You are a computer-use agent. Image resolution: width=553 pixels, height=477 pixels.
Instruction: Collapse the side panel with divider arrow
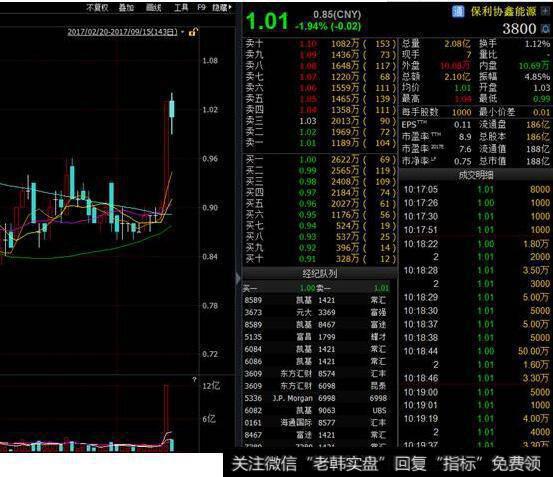[238, 278]
